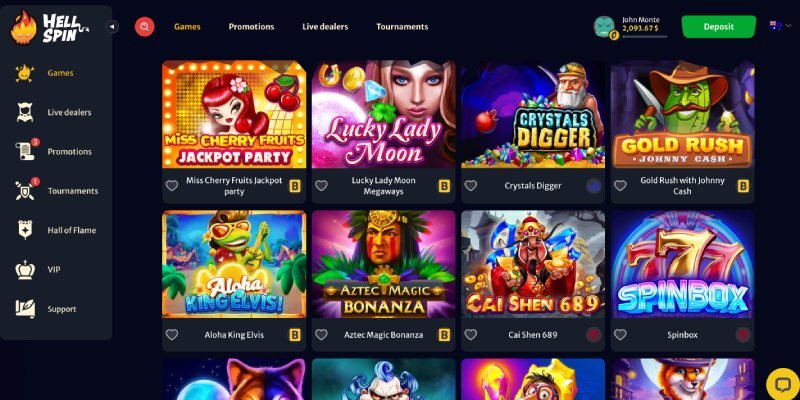The image size is (800, 400).
Task: Click the Promotions scroll icon in sidebar
Action: 25,151
